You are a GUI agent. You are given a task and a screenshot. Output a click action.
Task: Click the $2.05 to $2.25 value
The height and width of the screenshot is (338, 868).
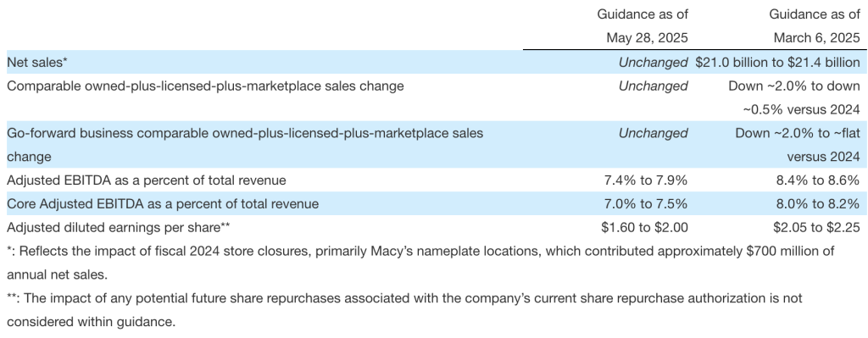[816, 227]
